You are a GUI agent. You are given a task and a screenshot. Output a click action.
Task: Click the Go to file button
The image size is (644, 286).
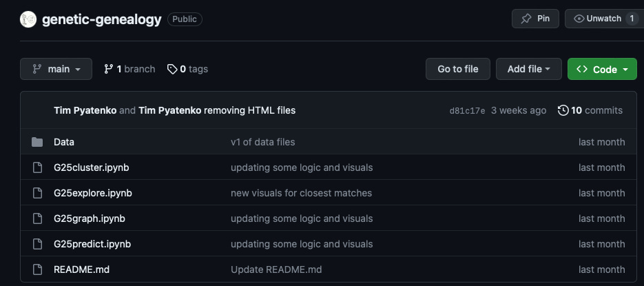coord(458,69)
